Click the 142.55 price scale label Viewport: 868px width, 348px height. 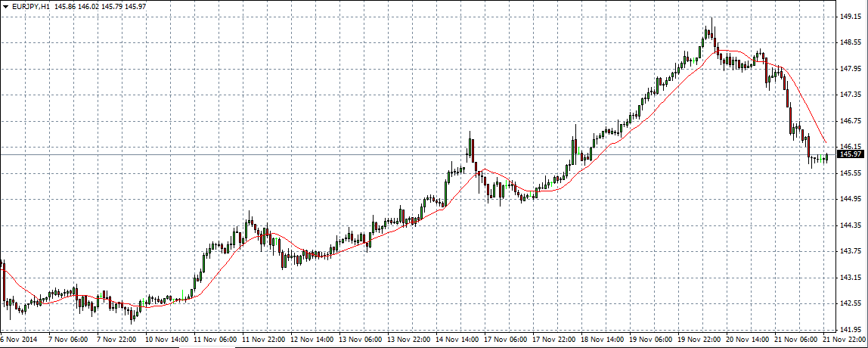[x=849, y=303]
